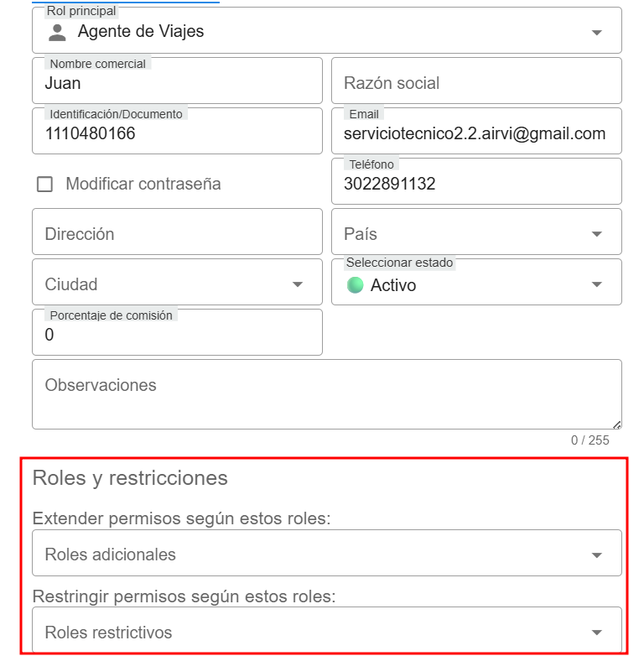Open the País dropdown
The image size is (644, 656).
pyautogui.click(x=475, y=234)
